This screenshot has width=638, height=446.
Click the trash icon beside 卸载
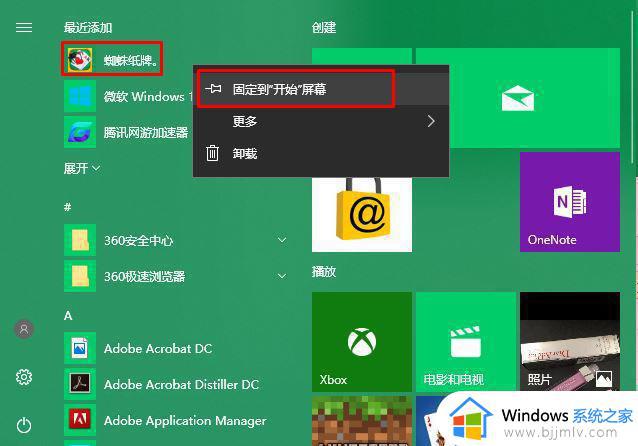212,153
